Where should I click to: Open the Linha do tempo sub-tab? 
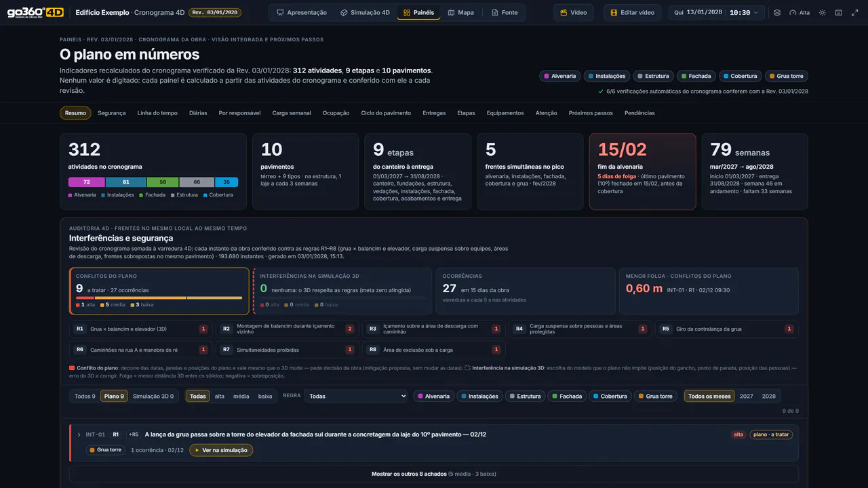157,113
